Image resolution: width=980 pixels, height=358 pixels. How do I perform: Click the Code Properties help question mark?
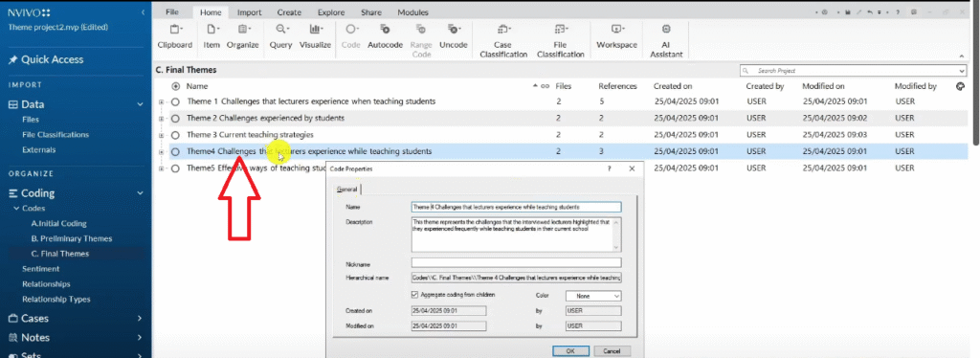point(610,168)
